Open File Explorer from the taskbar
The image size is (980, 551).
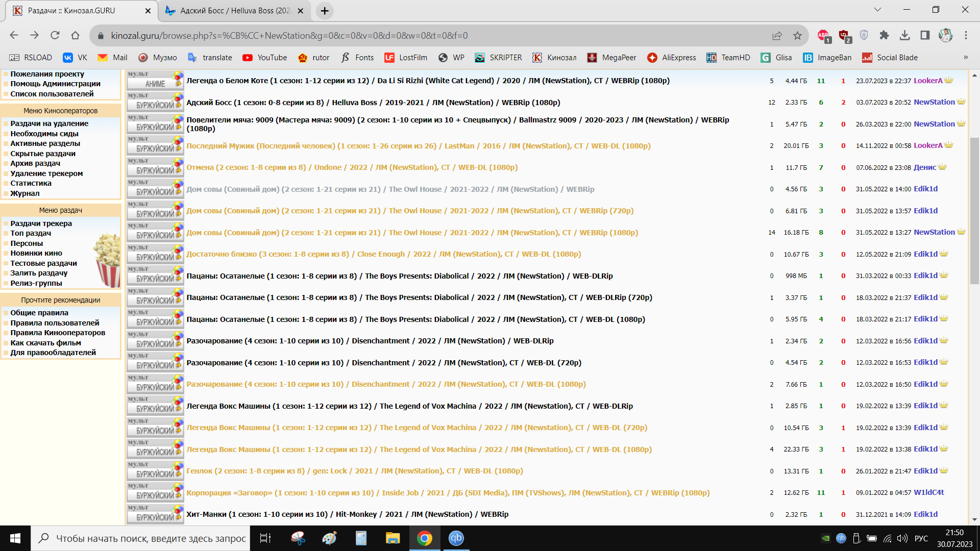(393, 538)
